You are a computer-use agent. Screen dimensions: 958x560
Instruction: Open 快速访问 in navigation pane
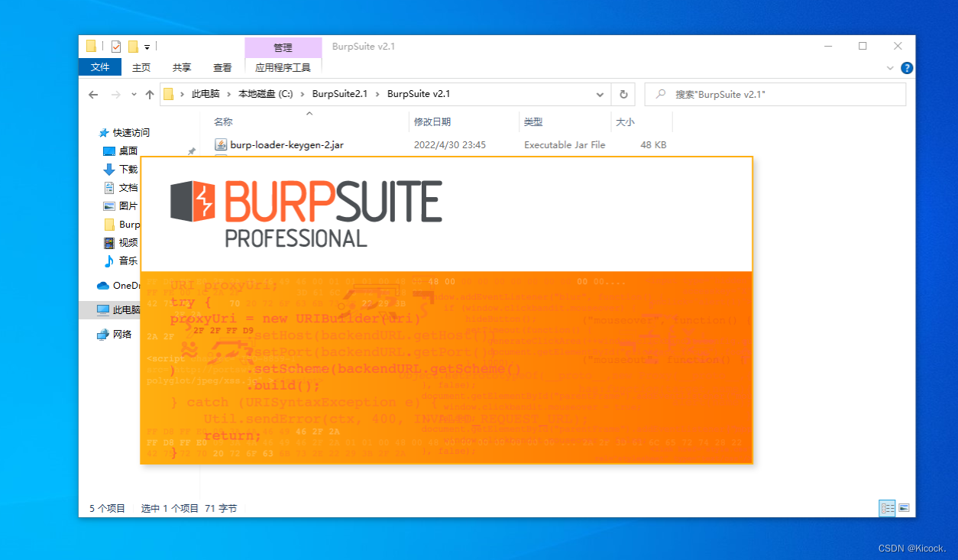point(131,132)
